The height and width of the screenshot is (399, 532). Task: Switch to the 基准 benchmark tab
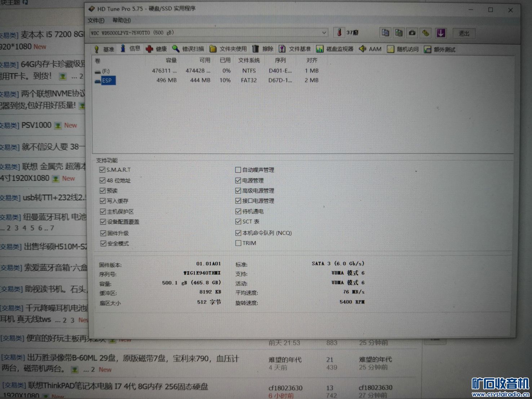tap(104, 49)
